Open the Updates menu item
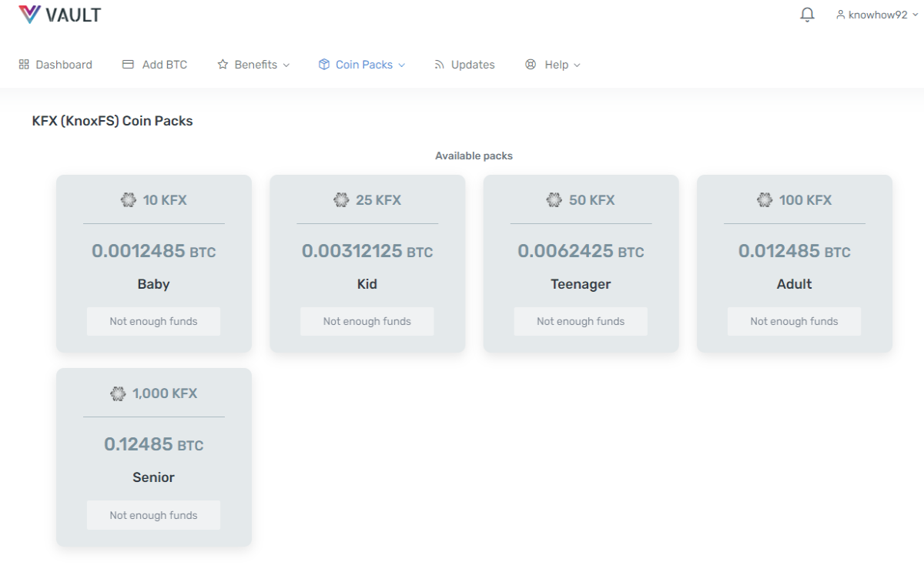Image resolution: width=924 pixels, height=569 pixels. click(464, 65)
